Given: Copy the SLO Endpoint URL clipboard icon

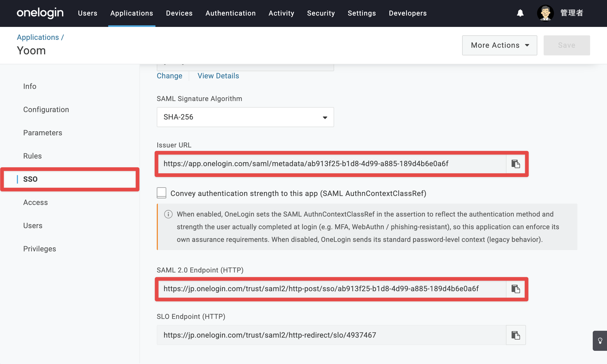Looking at the screenshot, I should 516,335.
